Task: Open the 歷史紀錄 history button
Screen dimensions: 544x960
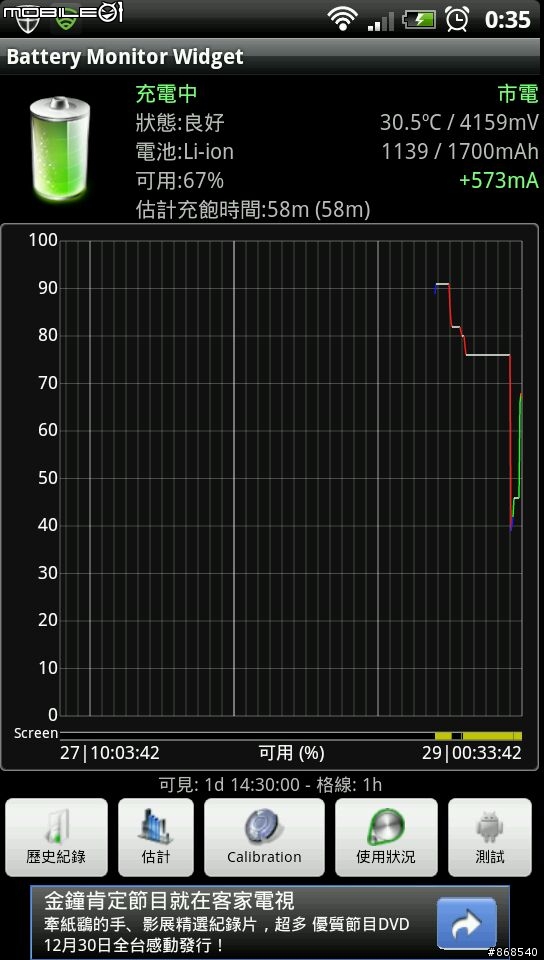Action: 56,837
